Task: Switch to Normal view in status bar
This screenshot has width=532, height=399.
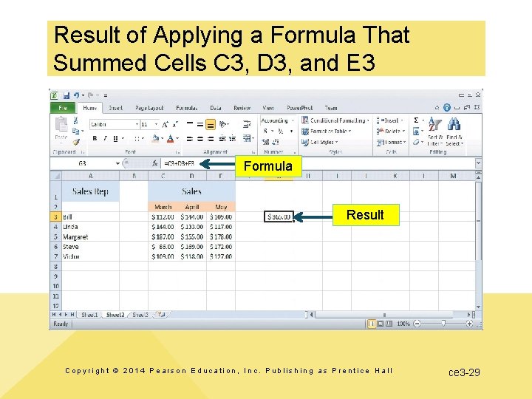Action: pos(372,324)
